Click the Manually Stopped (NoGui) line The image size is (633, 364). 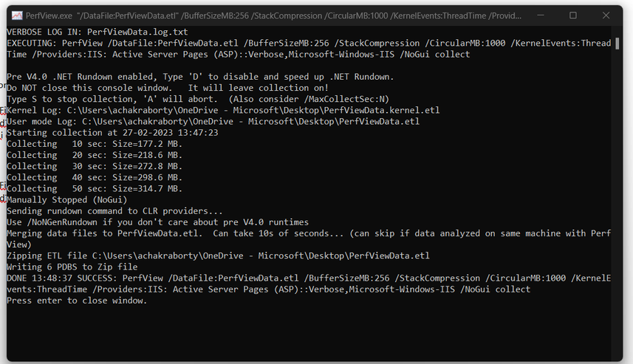(67, 200)
